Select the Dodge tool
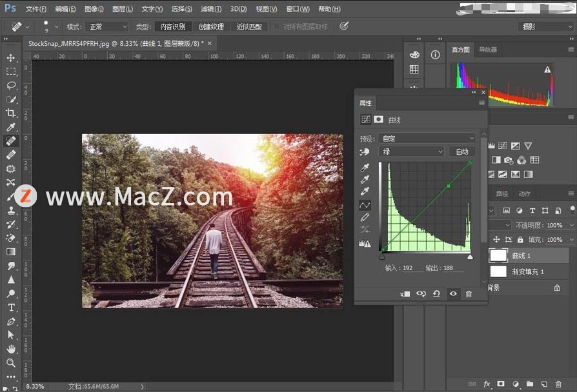The image size is (577, 392). click(x=11, y=293)
